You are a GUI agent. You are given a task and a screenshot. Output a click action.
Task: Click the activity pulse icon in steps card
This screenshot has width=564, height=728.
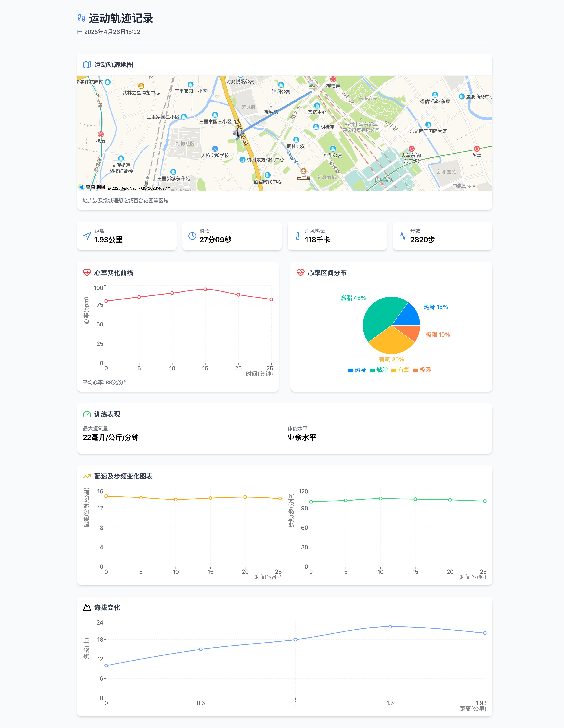tap(403, 236)
